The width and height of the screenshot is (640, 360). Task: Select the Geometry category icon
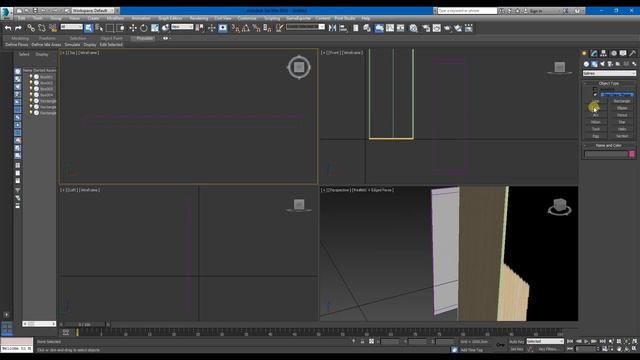click(586, 64)
